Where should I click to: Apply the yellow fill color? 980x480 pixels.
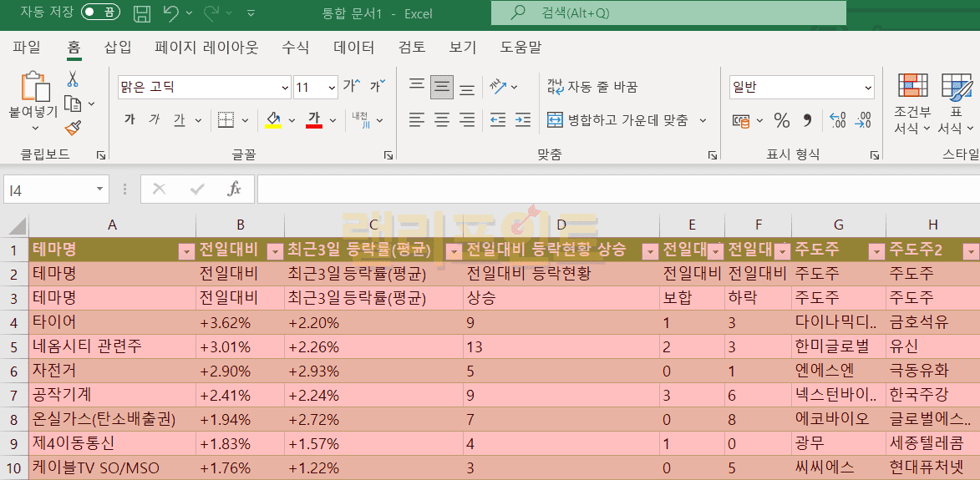point(273,120)
